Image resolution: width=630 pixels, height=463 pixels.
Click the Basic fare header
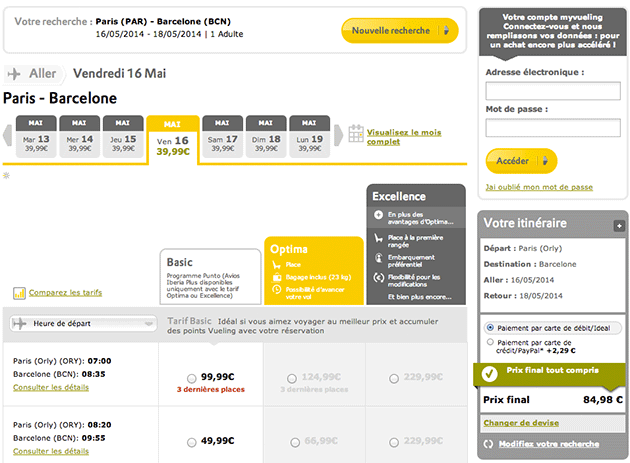211,277
